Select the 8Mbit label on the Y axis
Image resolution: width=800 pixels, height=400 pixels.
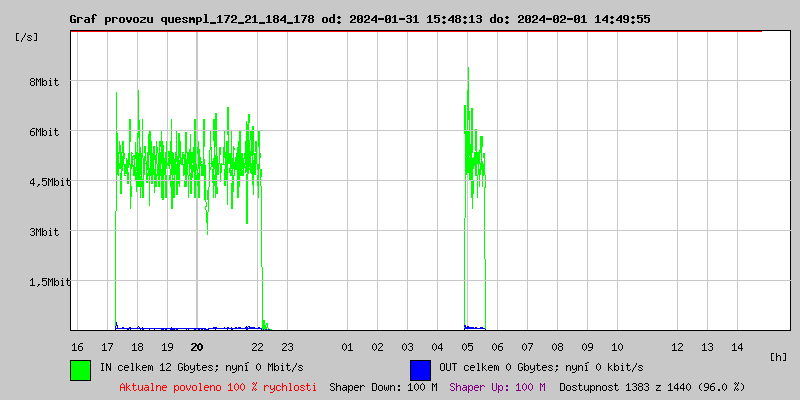(x=44, y=82)
